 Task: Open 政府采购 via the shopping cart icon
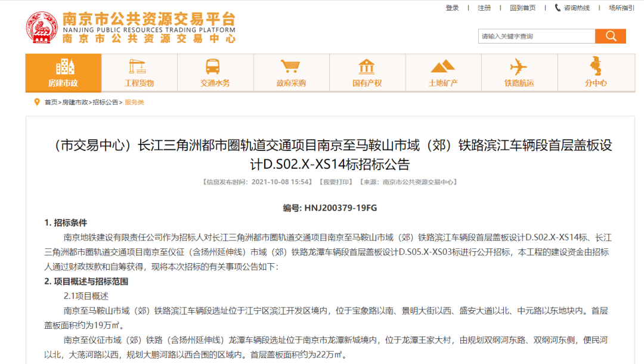(291, 66)
